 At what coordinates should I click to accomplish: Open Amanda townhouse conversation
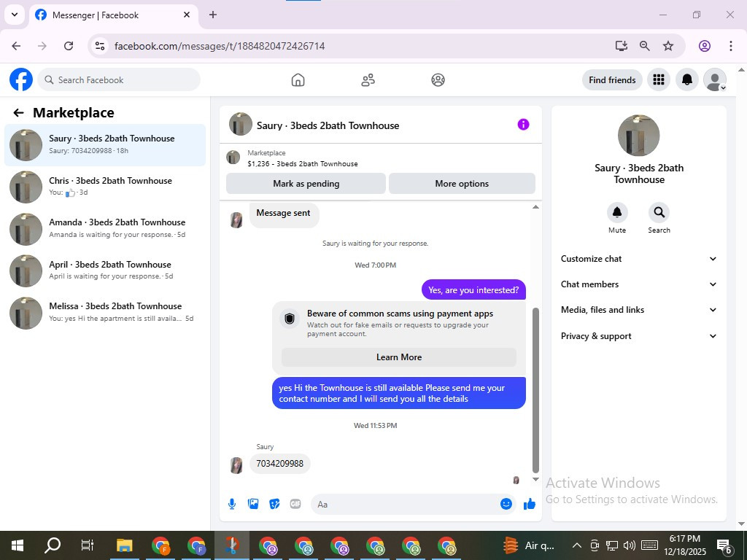(105, 228)
